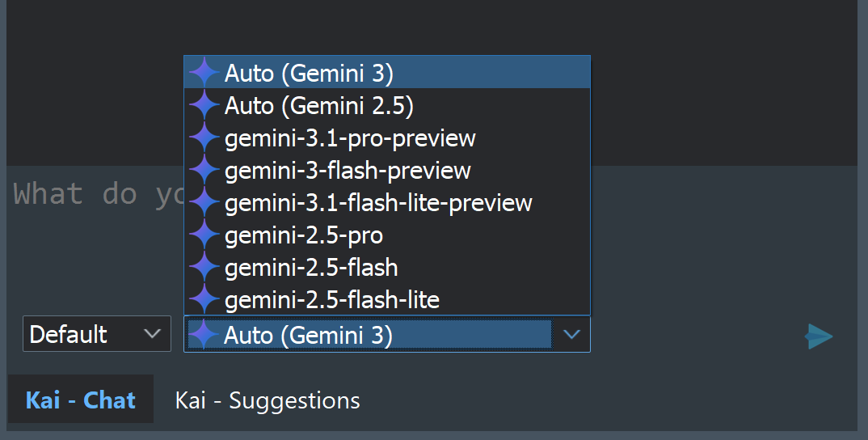The height and width of the screenshot is (440, 868).
Task: Select gemini-3-flash-preview model
Action: [387, 170]
